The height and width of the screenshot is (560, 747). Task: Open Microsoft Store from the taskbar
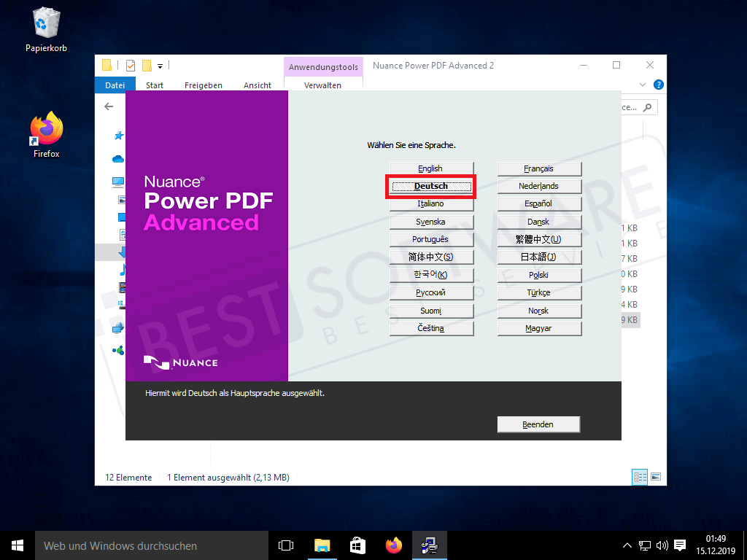click(357, 545)
